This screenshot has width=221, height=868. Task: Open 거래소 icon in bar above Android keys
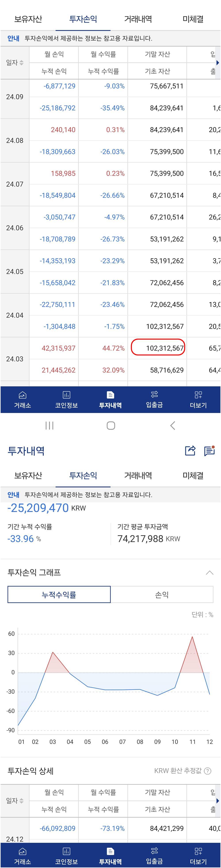coord(22,399)
